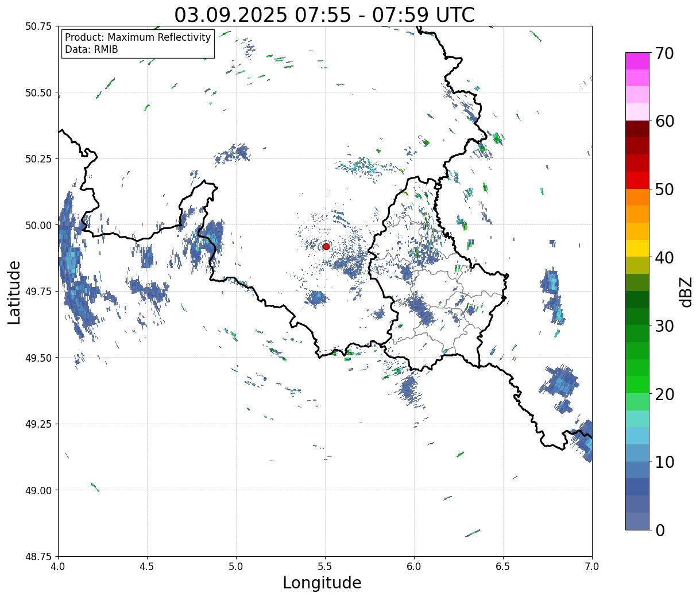This screenshot has height=597, width=700.
Task: Click the Longitude axis label
Action: point(322,583)
